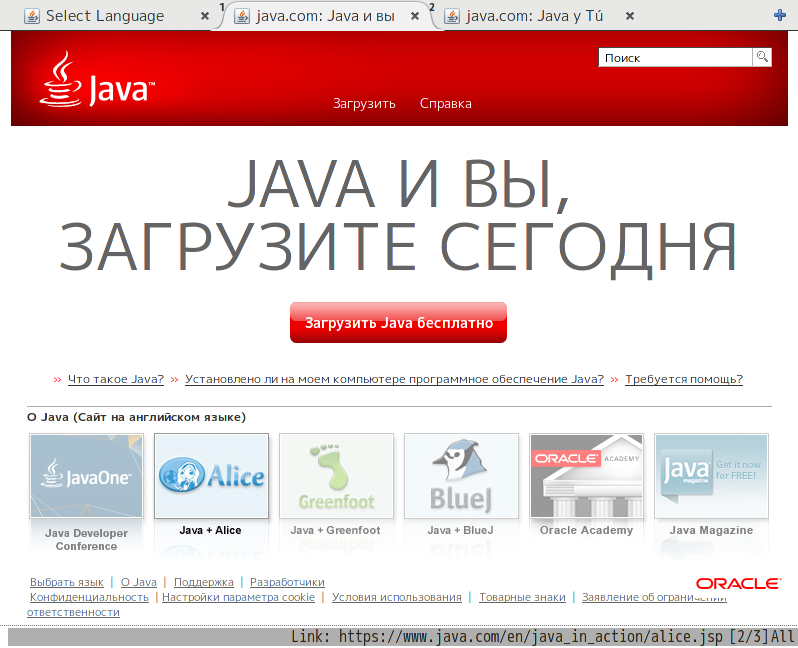This screenshot has height=648, width=798.
Task: Focus the Поиск search field
Action: point(675,58)
